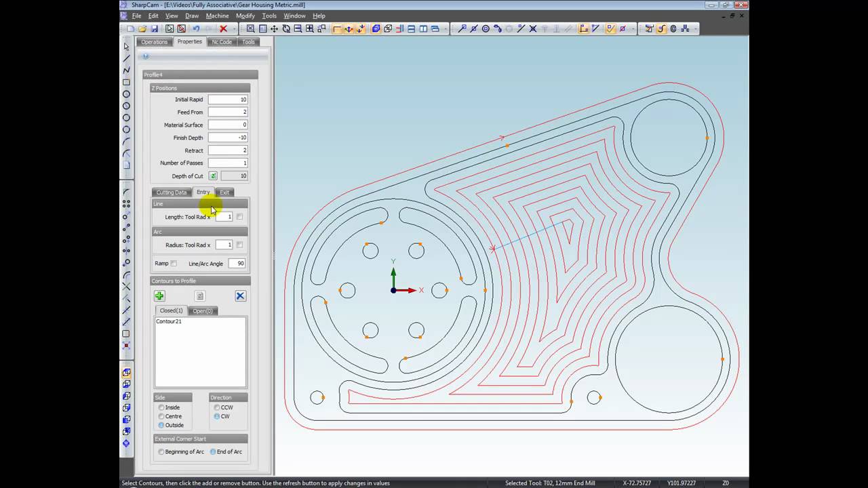The image size is (868, 488).
Task: Open the File menu
Action: coord(137,16)
